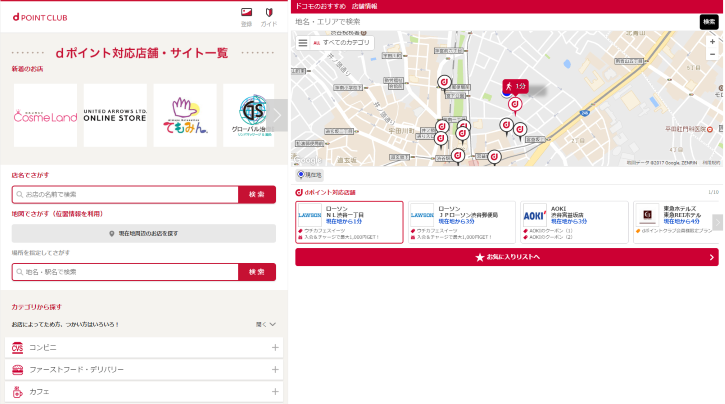Zoom out the map with minus
This screenshot has height=404, width=725.
pos(712,54)
